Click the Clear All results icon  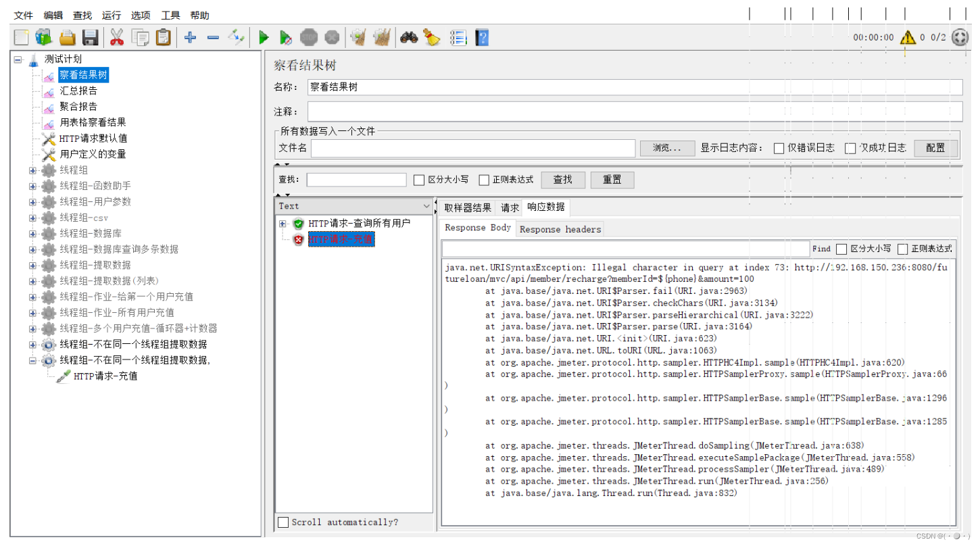382,37
